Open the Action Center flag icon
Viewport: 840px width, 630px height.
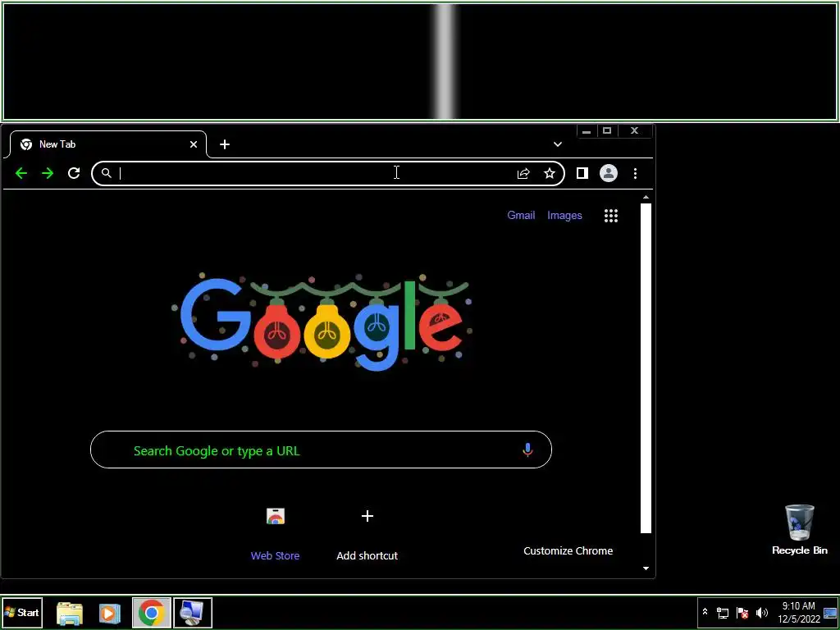[x=742, y=612]
